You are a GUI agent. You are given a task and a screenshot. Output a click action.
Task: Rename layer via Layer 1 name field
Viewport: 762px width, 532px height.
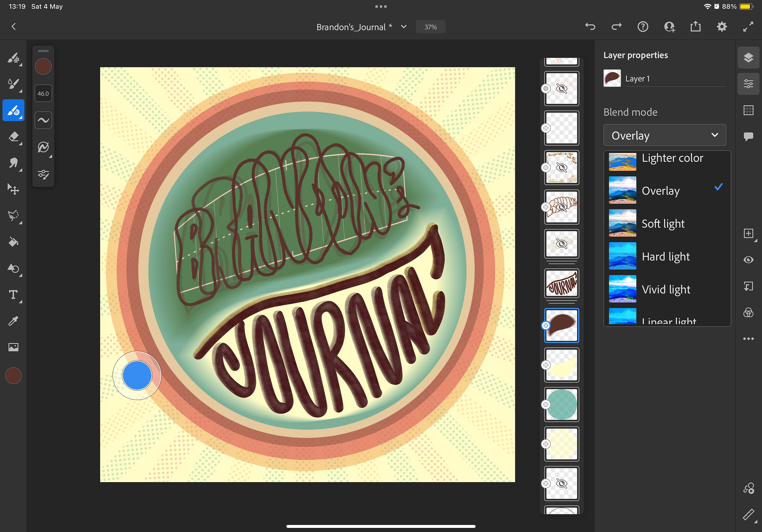click(676, 78)
